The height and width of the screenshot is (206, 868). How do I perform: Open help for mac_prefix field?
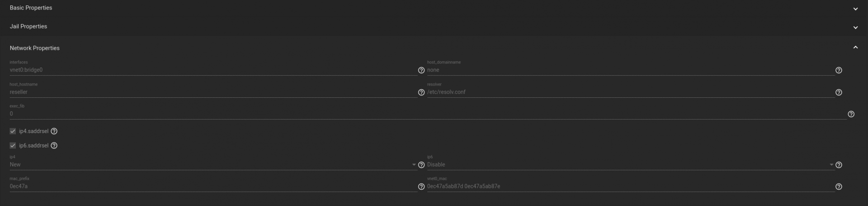click(421, 187)
